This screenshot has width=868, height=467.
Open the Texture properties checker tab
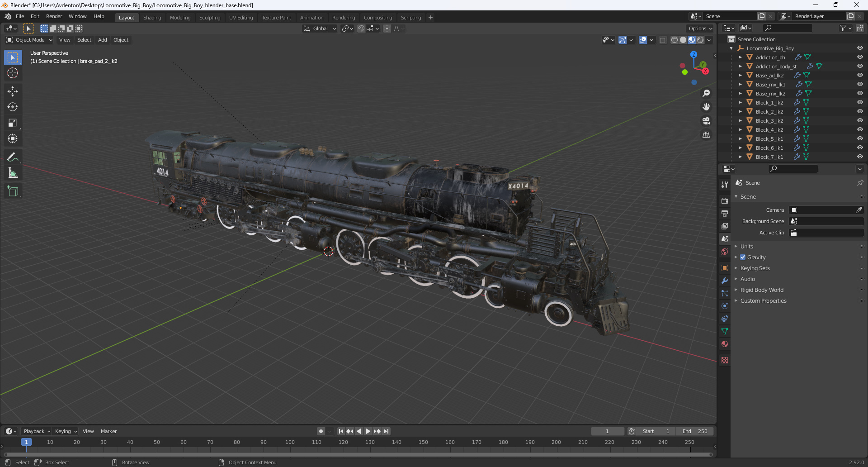coord(725,360)
